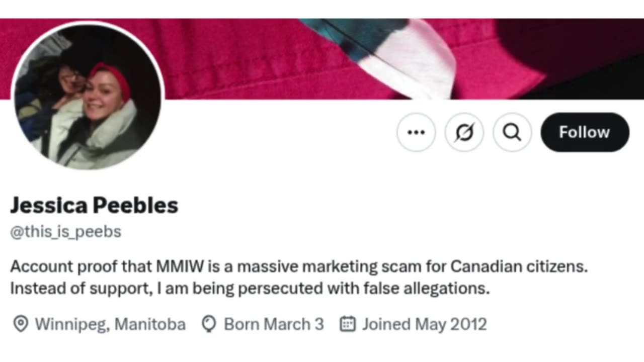
Task: Click the calendar icon beside join date
Action: click(x=348, y=324)
